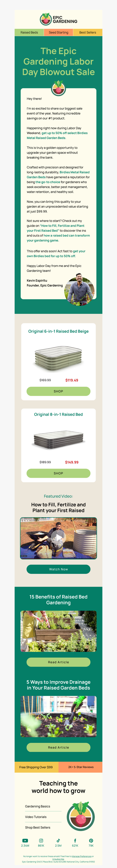117x868 pixels.
Task: Open the Pinterest social icon
Action: [x=91, y=841]
